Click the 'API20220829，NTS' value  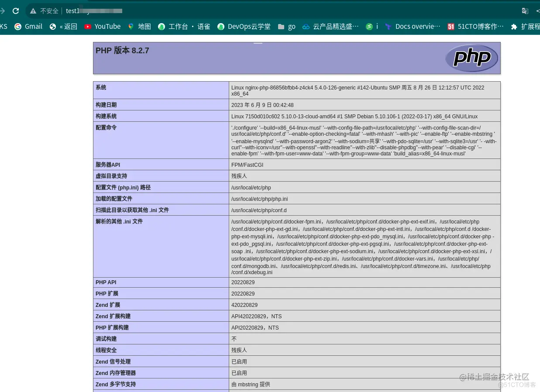pos(255,328)
